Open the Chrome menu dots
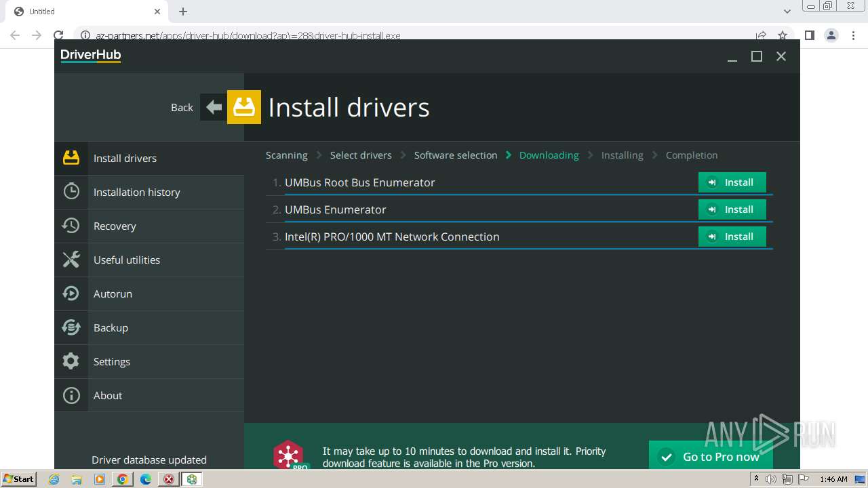Image resolution: width=868 pixels, height=488 pixels. [x=853, y=35]
